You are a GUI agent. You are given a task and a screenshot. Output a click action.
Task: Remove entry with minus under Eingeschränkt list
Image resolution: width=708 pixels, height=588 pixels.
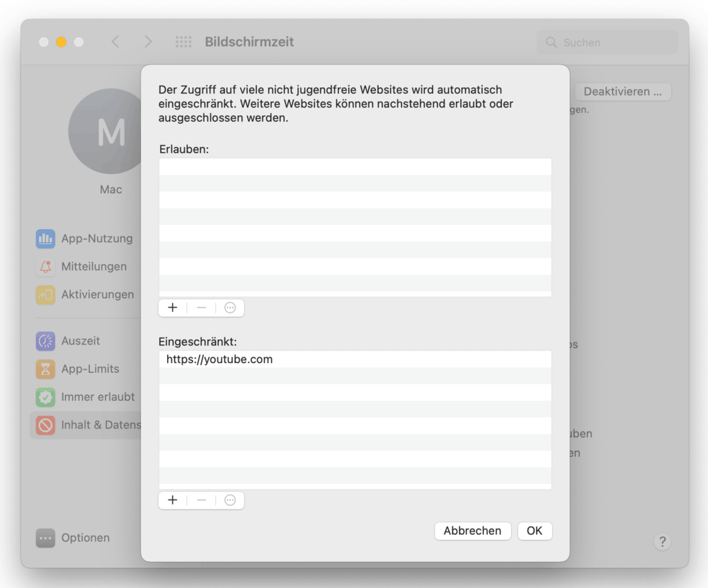click(x=202, y=500)
